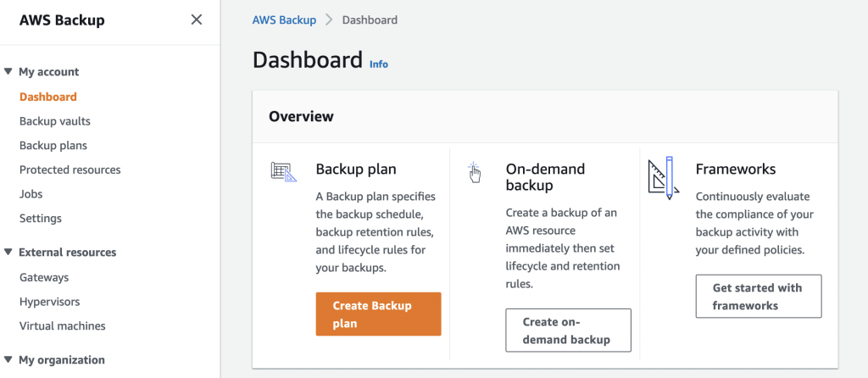Click the Overview panel header
Viewport: 868px width, 378px height.
545,117
